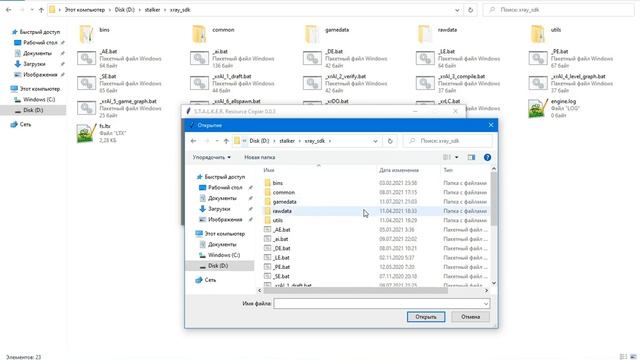Select the _PE.bat file icon in Explorer

pyautogui.click(x=538, y=58)
